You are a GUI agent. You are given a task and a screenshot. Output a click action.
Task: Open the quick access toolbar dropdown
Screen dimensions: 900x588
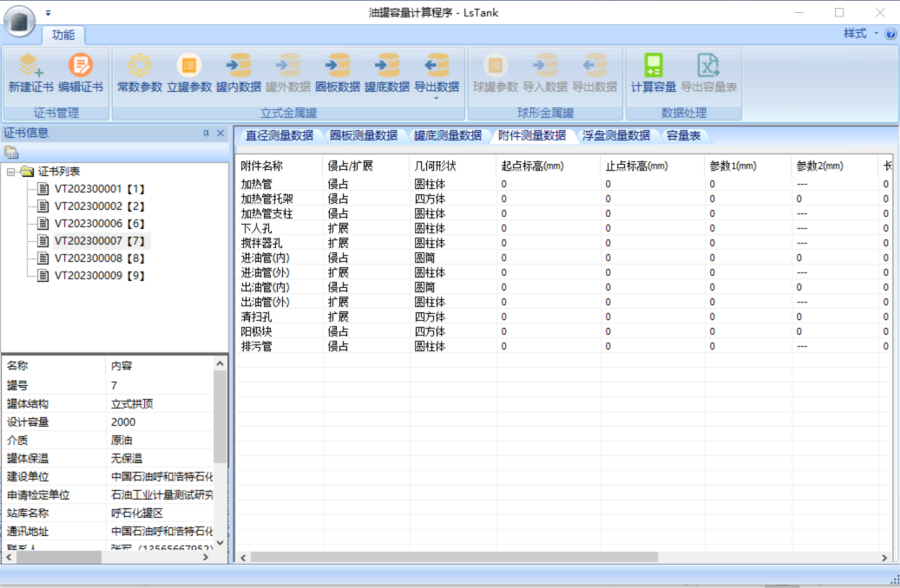(49, 13)
